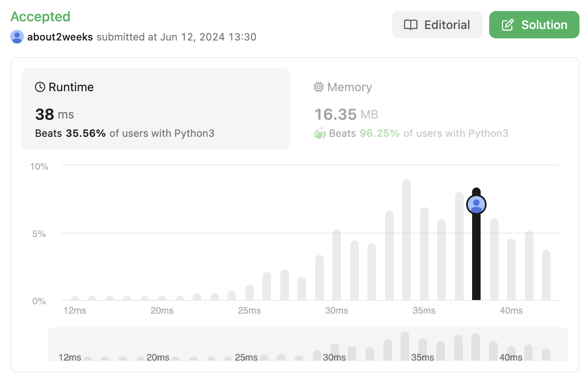Click the clock icon beside Runtime

40,87
